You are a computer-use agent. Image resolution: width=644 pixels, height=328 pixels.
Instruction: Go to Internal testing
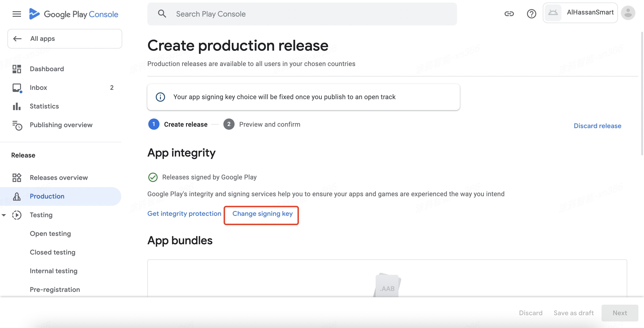click(53, 271)
